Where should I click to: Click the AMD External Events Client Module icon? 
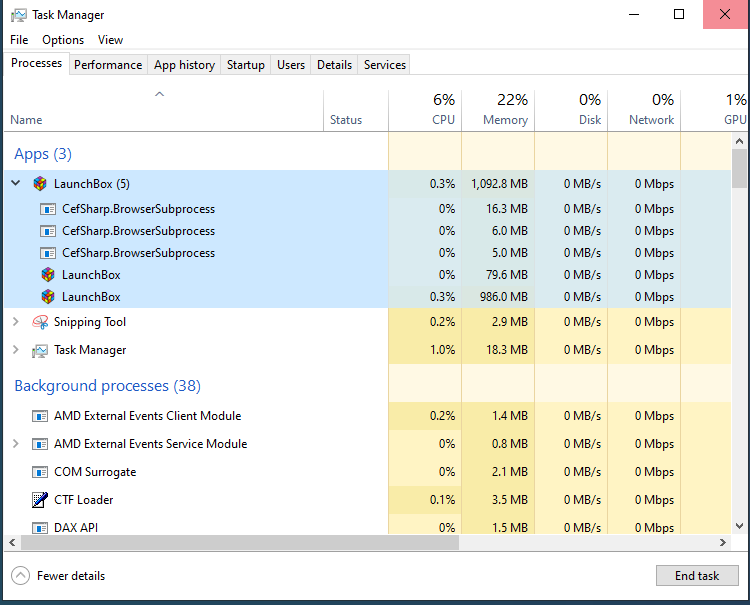pos(40,416)
